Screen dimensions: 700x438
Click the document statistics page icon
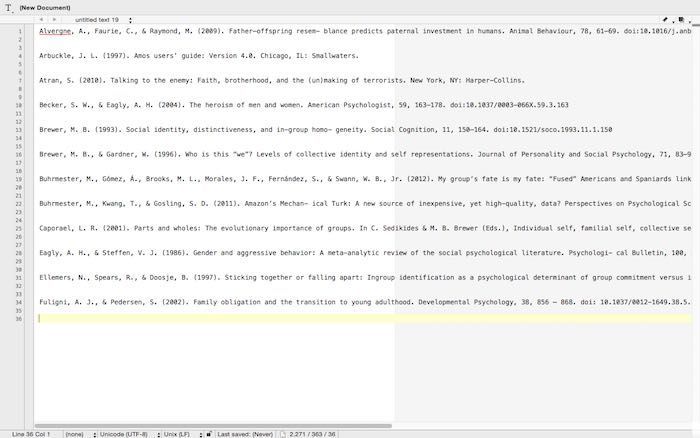(283, 434)
